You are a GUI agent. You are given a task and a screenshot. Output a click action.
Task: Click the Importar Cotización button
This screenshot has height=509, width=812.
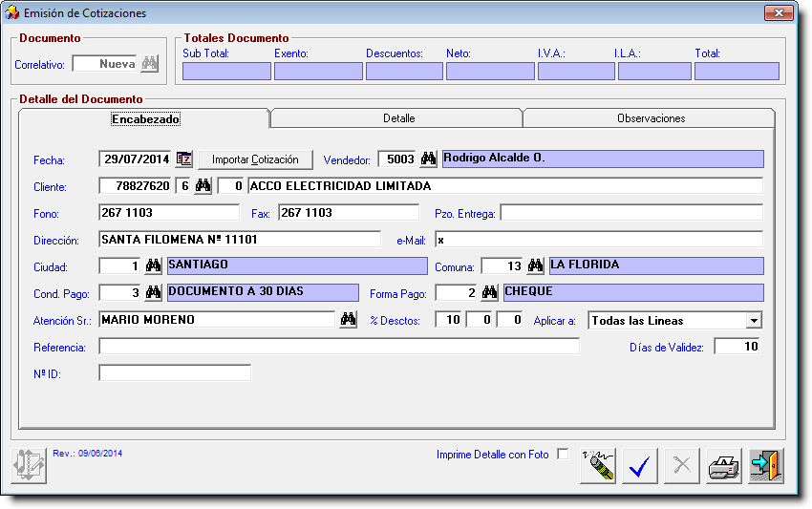pos(255,159)
